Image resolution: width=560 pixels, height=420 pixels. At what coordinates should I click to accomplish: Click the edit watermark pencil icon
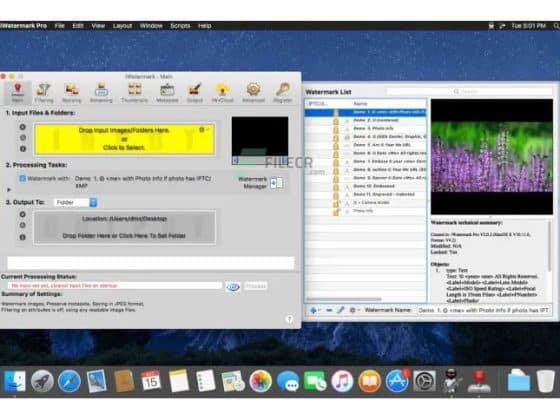(341, 310)
